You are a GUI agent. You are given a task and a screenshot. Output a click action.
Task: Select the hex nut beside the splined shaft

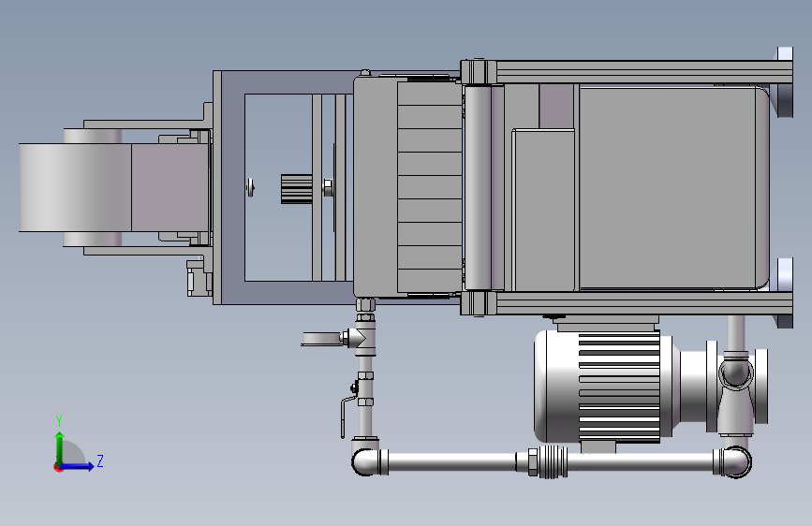327,187
